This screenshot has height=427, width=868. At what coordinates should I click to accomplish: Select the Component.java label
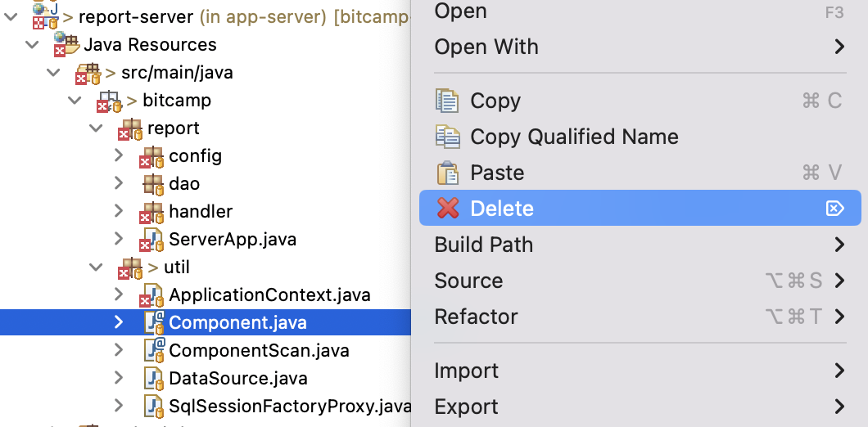[237, 323]
